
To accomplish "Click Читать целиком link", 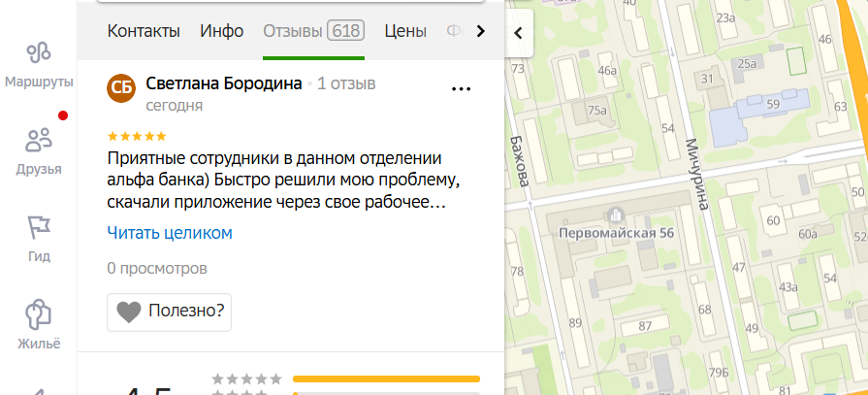I will coord(170,233).
